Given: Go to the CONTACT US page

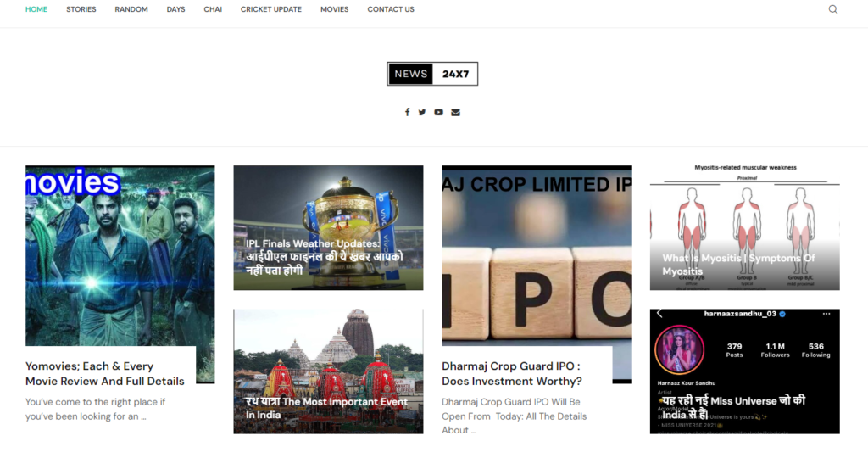Looking at the screenshot, I should 391,9.
